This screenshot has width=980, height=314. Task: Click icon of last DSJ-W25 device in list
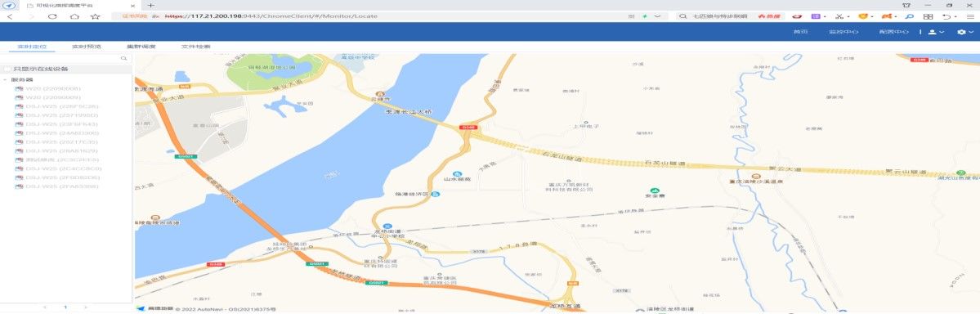coord(19,186)
